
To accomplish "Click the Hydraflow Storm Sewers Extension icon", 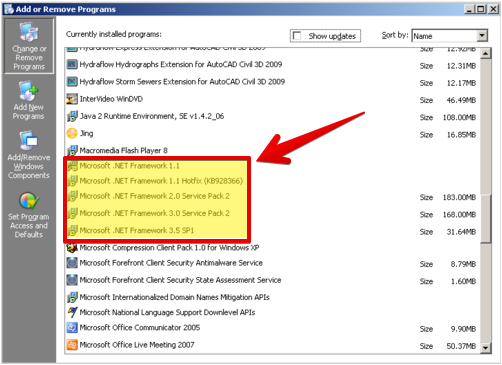I will (x=72, y=82).
